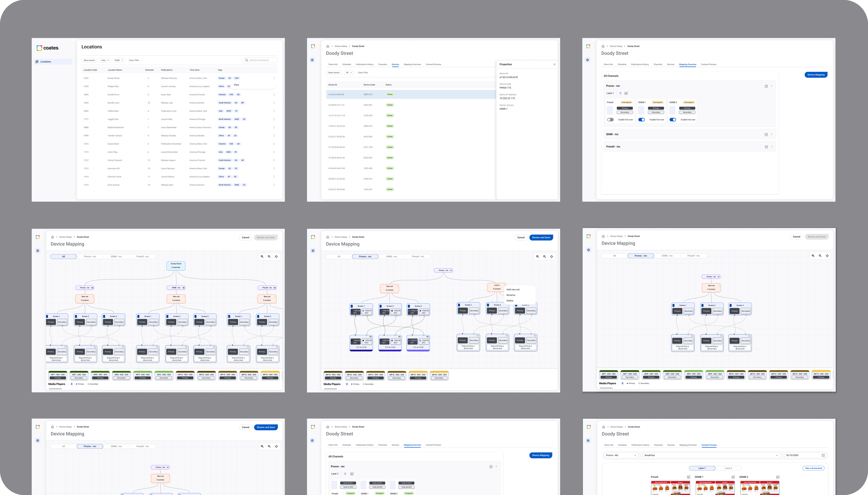
Task: Choose Rename from Lane 2 context menu
Action: pos(511,295)
